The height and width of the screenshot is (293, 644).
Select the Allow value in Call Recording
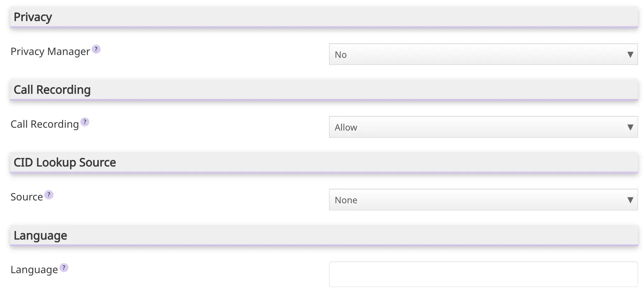click(x=346, y=127)
